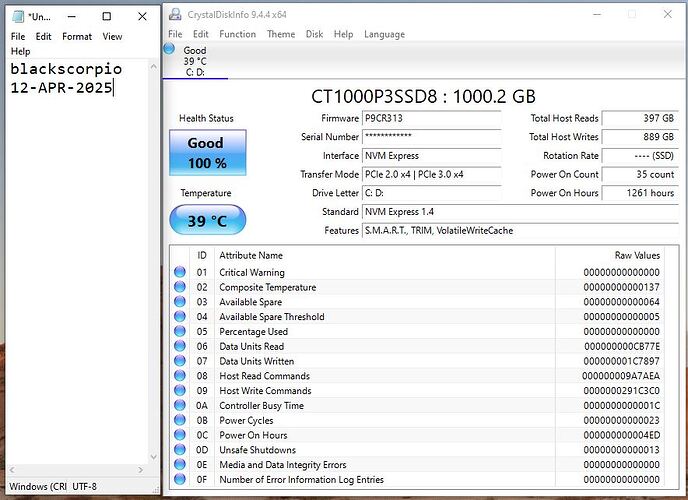Click the Features field with S.M.A.R.T., TRIM

pyautogui.click(x=520, y=231)
